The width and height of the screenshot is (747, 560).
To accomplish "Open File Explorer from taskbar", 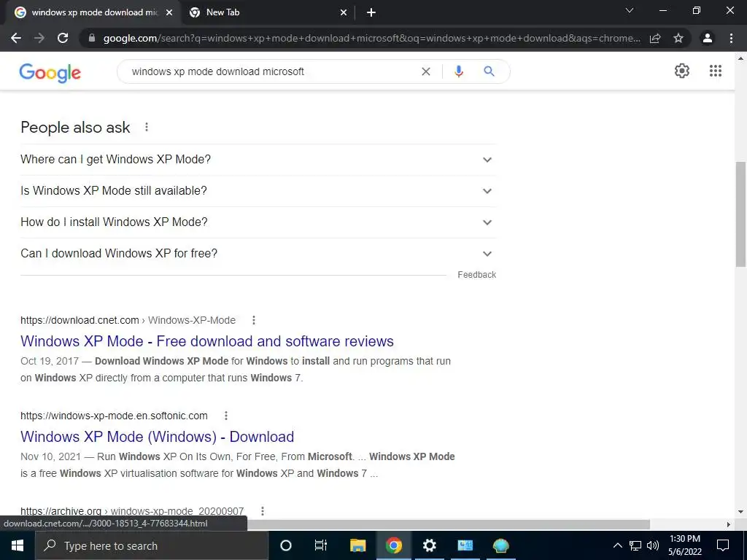I will coord(357,545).
